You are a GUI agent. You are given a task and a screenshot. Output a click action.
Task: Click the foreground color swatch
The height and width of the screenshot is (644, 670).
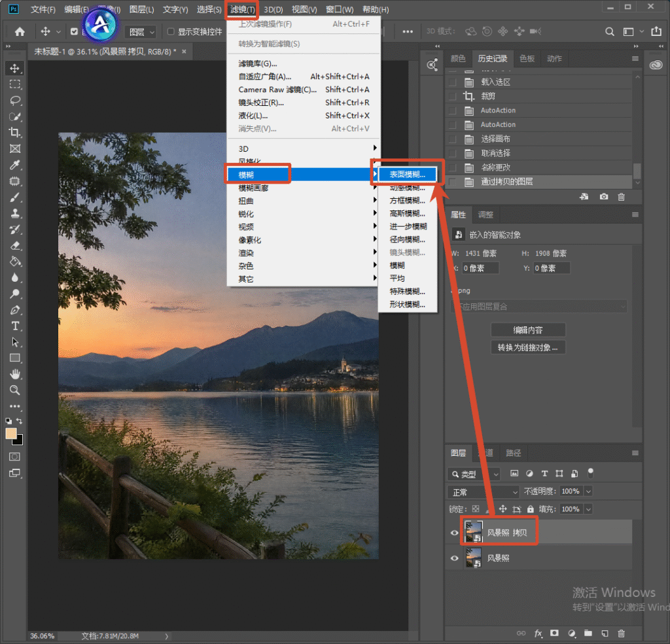[10, 433]
